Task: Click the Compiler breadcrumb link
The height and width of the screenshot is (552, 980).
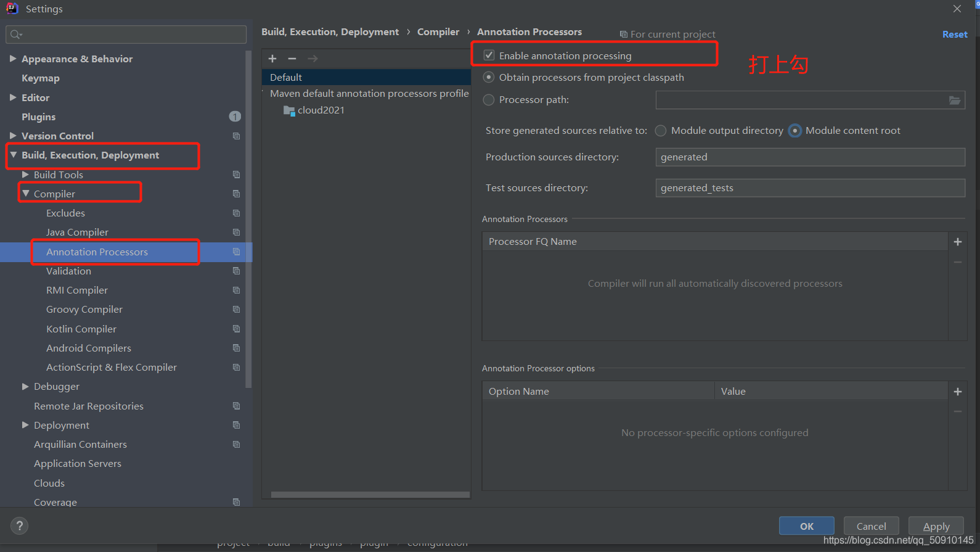Action: coord(438,32)
